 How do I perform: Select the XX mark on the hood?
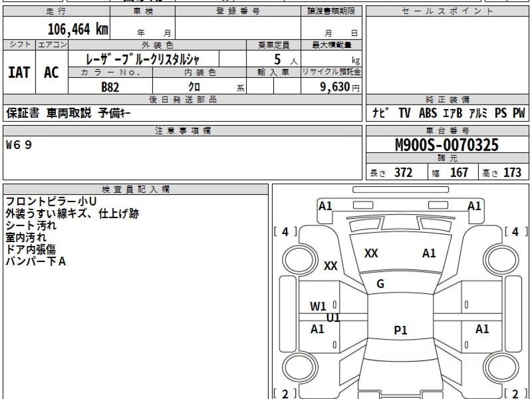pos(371,254)
